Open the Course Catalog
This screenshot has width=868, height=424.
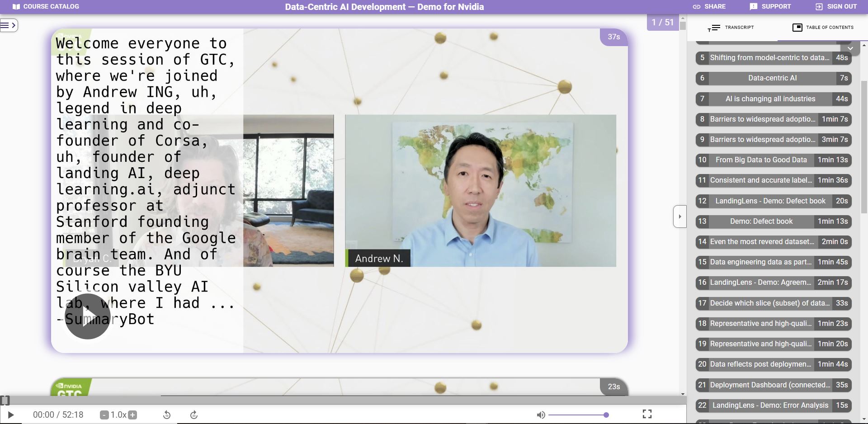point(45,6)
